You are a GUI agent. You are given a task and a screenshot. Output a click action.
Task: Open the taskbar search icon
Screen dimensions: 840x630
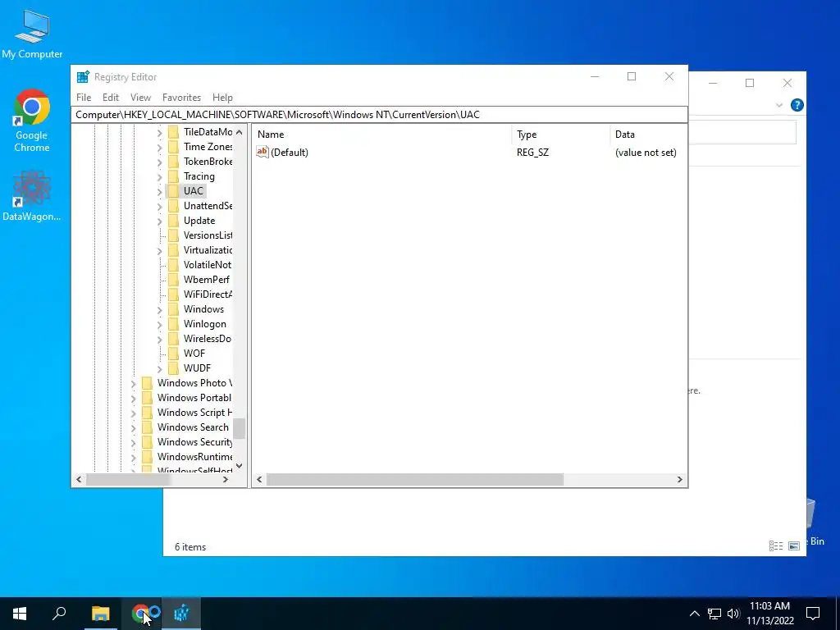coord(59,614)
